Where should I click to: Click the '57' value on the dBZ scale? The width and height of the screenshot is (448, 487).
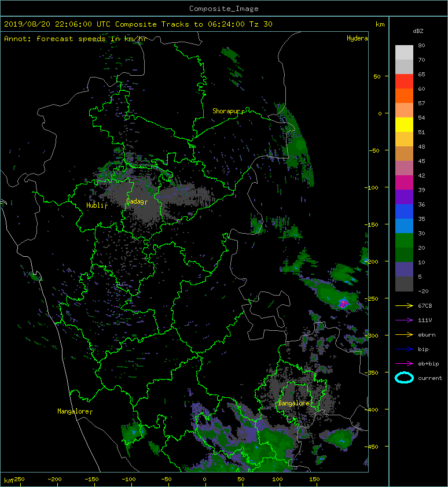point(421,103)
